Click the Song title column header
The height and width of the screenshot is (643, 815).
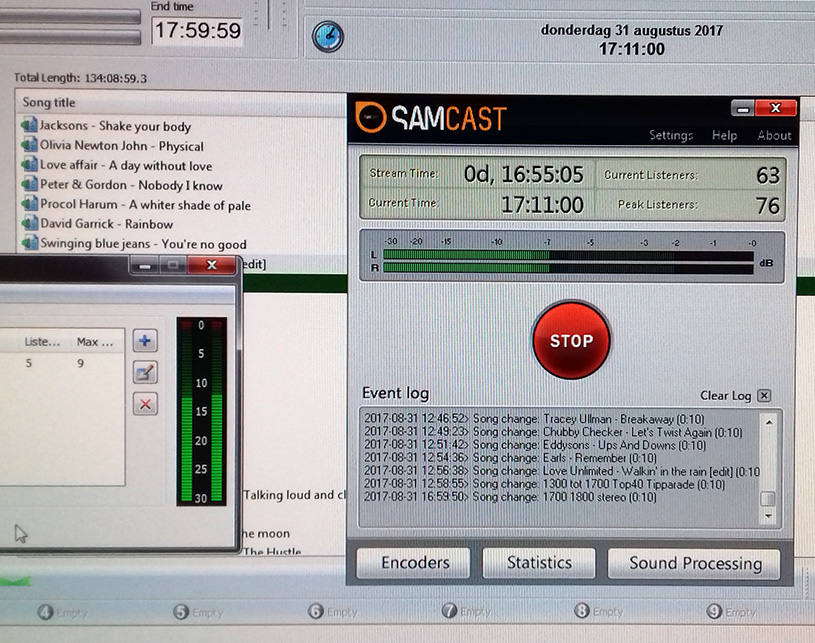[x=50, y=103]
